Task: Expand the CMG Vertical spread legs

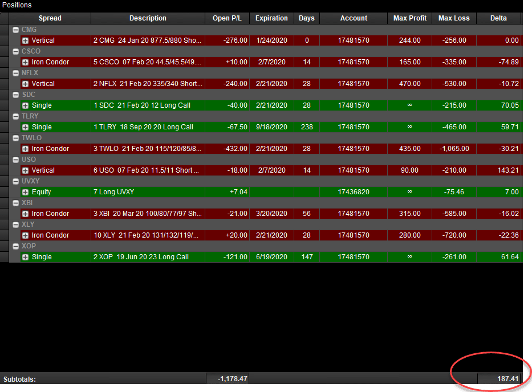Action: 26,40
